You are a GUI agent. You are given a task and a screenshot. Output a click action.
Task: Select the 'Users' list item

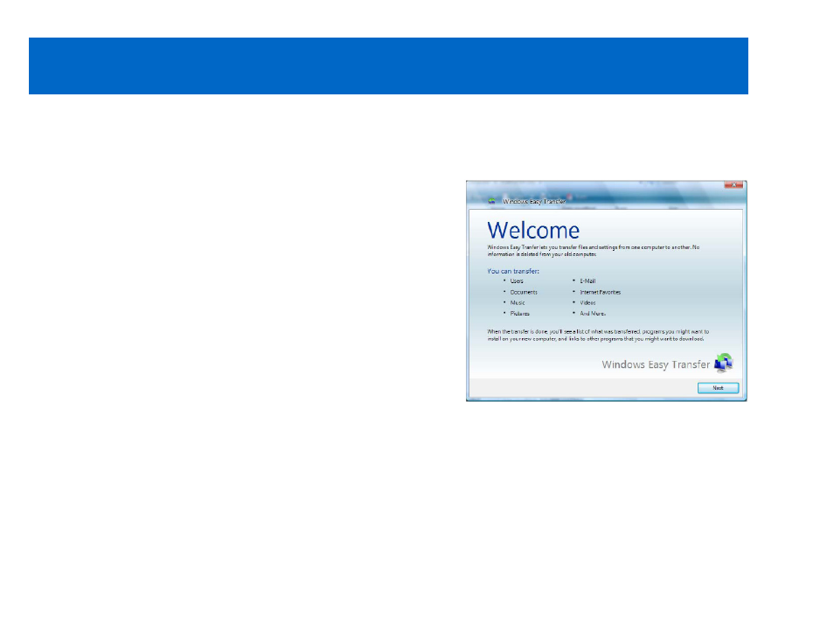click(517, 280)
